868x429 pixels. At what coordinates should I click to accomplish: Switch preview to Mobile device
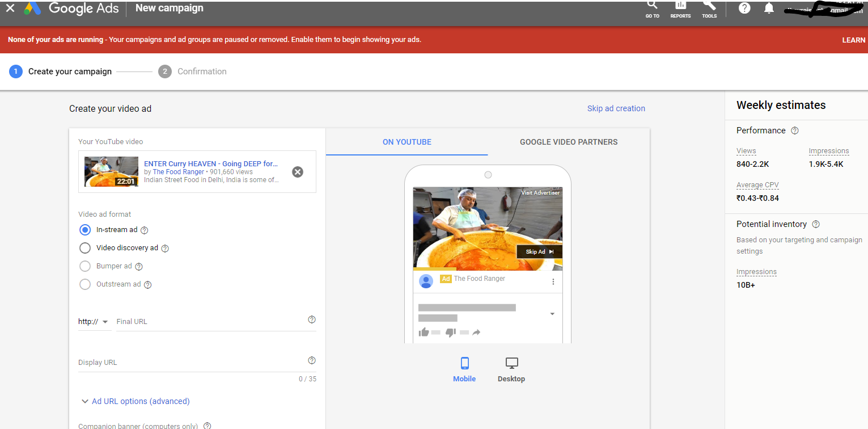click(464, 370)
